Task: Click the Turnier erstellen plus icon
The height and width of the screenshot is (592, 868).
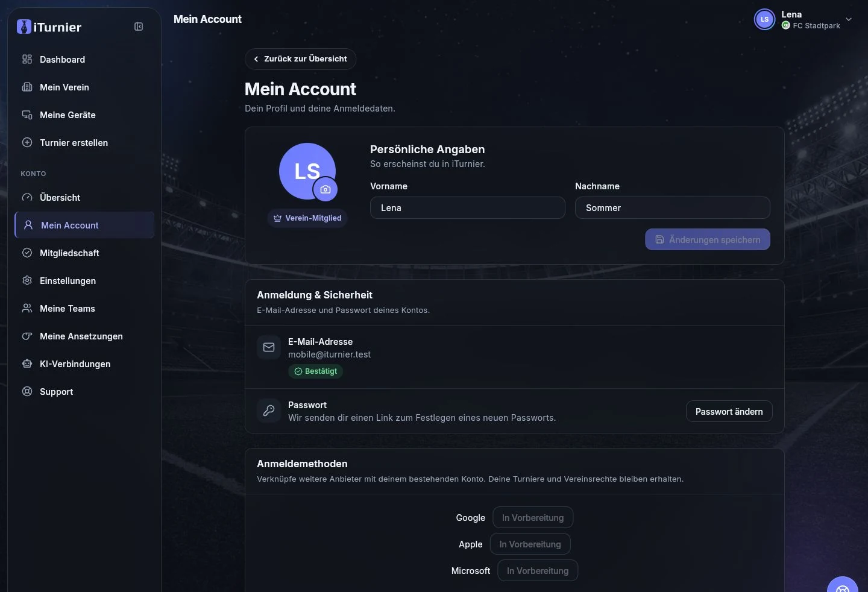Action: (x=27, y=142)
